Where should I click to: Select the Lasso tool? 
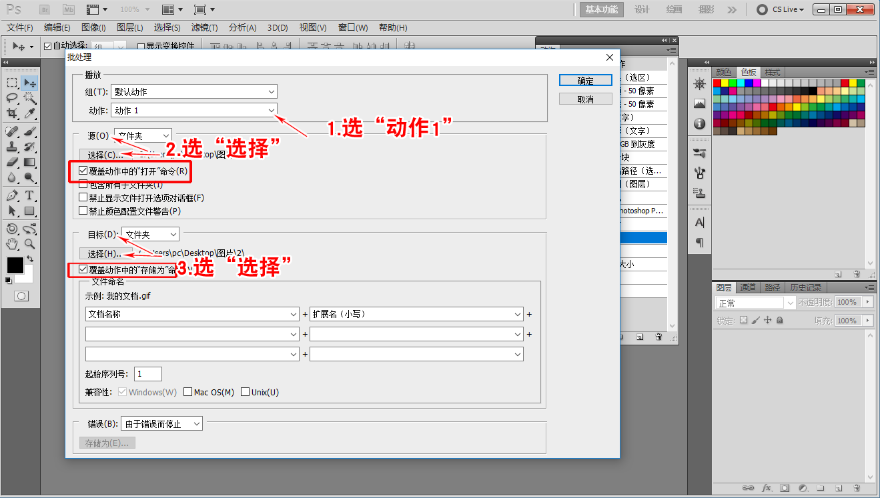coord(12,98)
